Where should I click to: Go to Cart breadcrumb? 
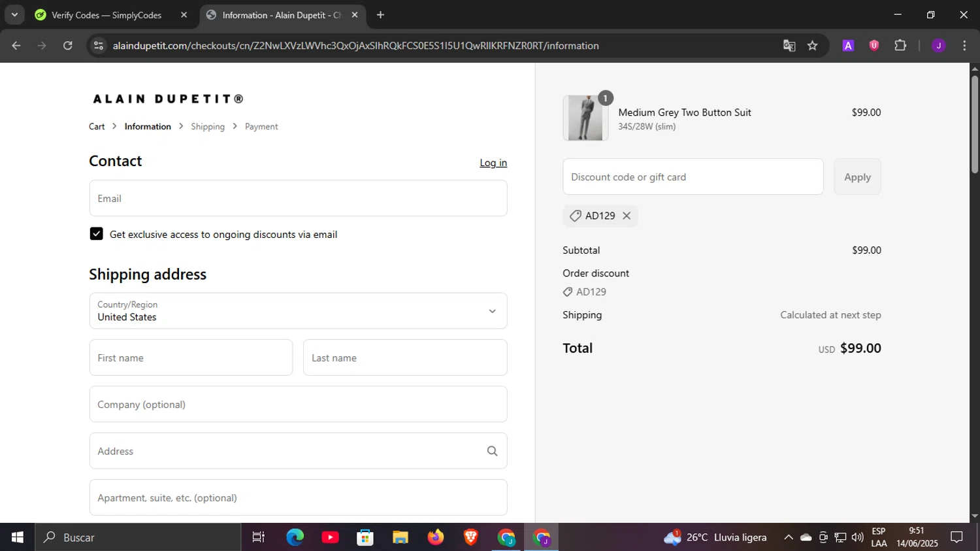[97, 127]
